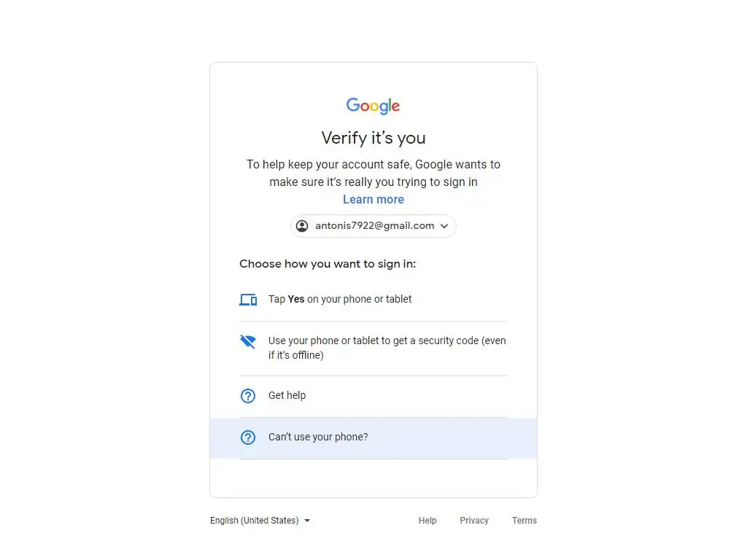Open the Privacy footer link
747x560 pixels.
click(x=474, y=521)
